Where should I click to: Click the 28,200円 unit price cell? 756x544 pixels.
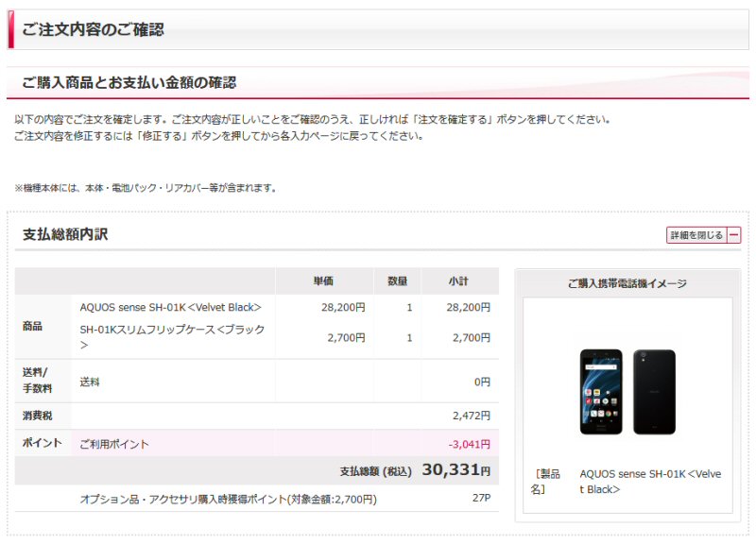pyautogui.click(x=343, y=307)
